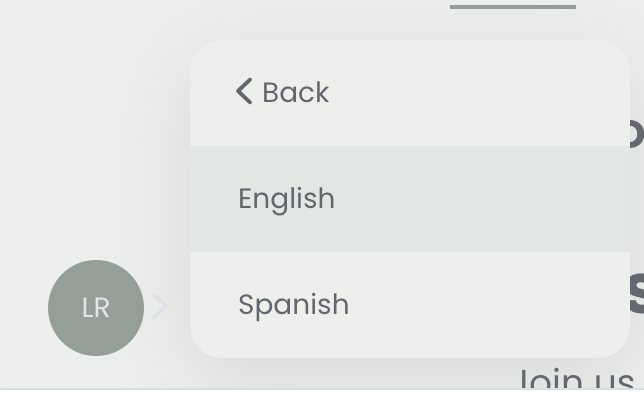Click the LR initials circle
The width and height of the screenshot is (644, 394).
coord(96,308)
